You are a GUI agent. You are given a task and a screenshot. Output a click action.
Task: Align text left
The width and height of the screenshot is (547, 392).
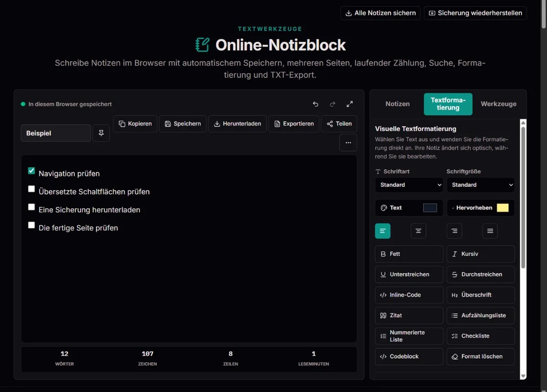click(x=383, y=231)
